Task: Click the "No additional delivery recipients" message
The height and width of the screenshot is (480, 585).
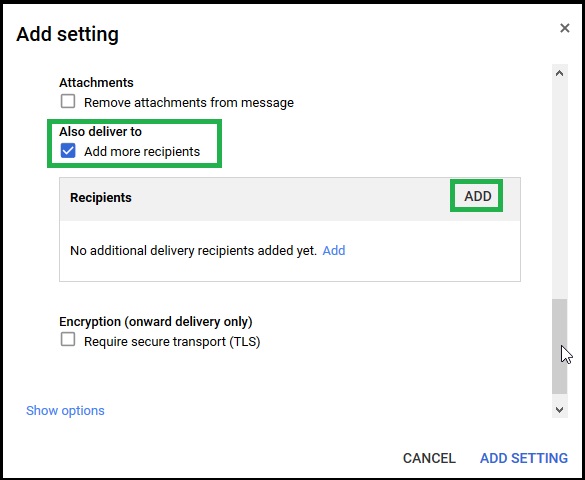Action: (x=193, y=251)
